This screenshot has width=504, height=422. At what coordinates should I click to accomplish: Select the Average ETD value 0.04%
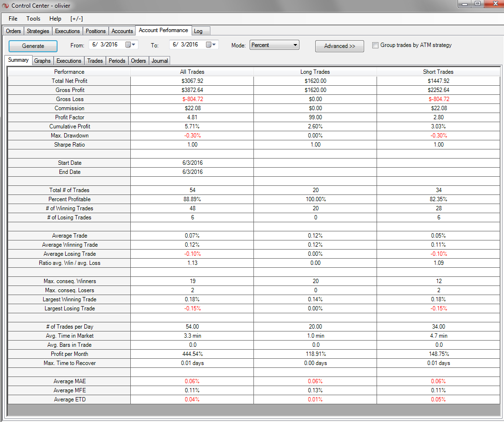click(x=192, y=399)
